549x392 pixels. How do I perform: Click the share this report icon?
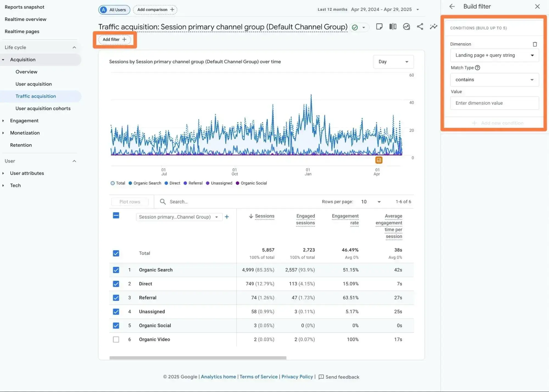[420, 27]
